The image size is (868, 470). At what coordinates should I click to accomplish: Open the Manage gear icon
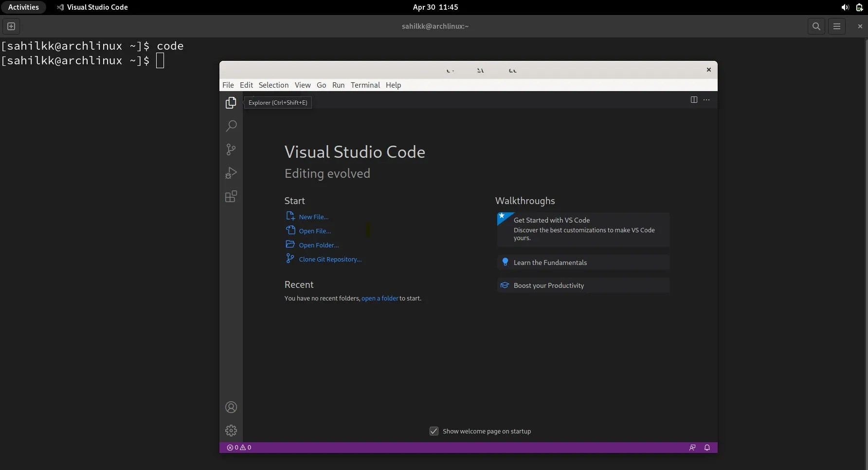tap(231, 431)
